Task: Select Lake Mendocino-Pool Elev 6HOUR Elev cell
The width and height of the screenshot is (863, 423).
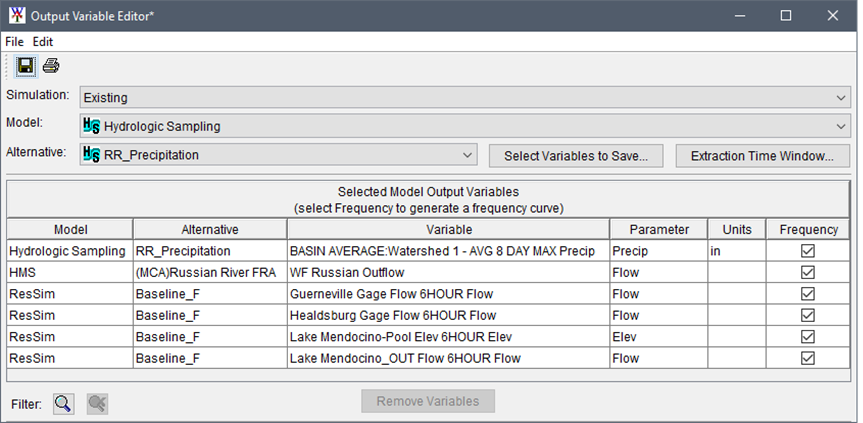Action: click(449, 337)
